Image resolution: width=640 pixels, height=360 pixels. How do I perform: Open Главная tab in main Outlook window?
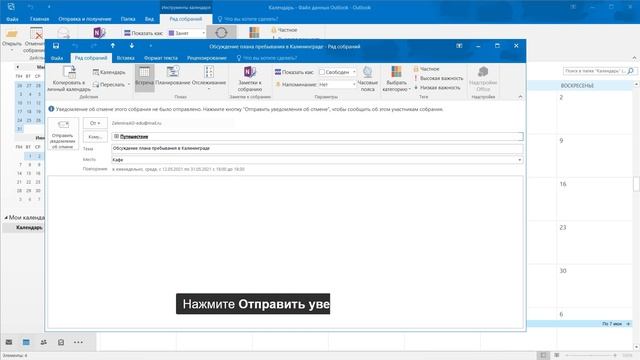[40, 19]
